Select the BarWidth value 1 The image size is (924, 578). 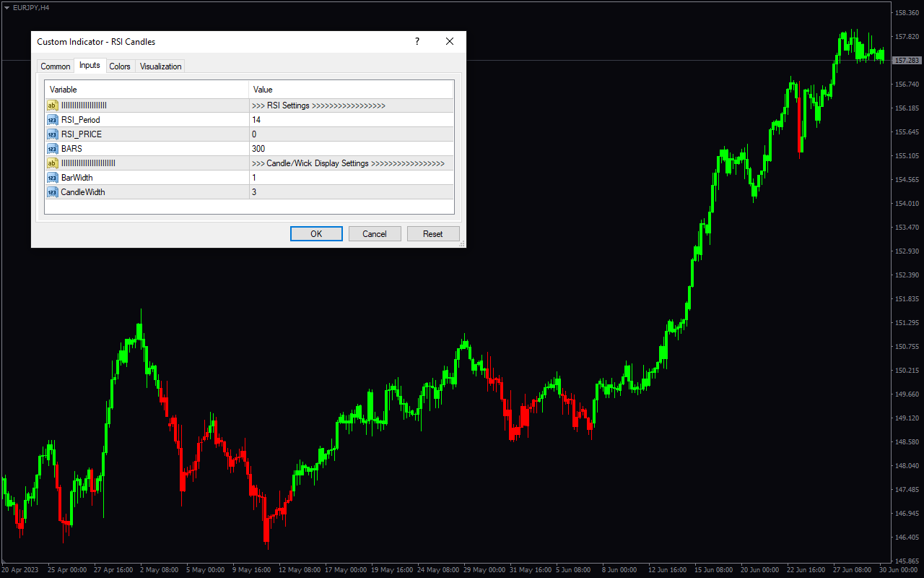pos(352,178)
